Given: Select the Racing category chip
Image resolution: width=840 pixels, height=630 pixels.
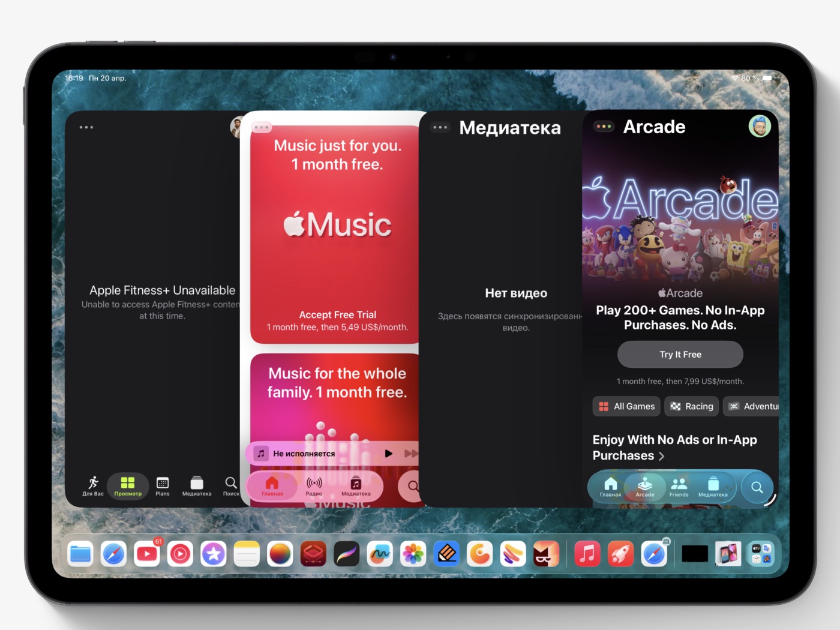Looking at the screenshot, I should pyautogui.click(x=692, y=407).
